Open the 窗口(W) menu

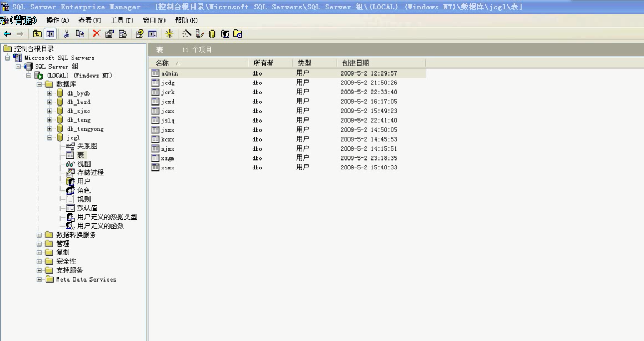point(154,20)
